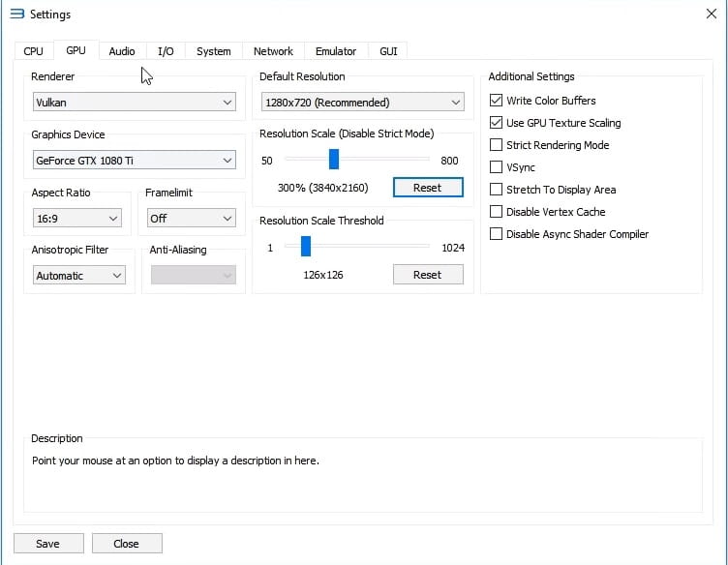Open the Framelimit dropdown
Viewport: 728px width, 565px height.
click(191, 219)
